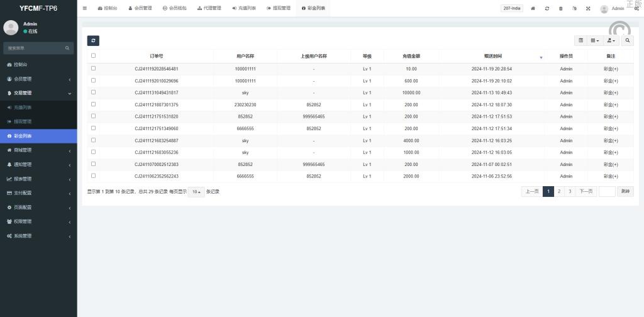Click the 下一页 next page button
The height and width of the screenshot is (317, 644).
click(x=586, y=192)
